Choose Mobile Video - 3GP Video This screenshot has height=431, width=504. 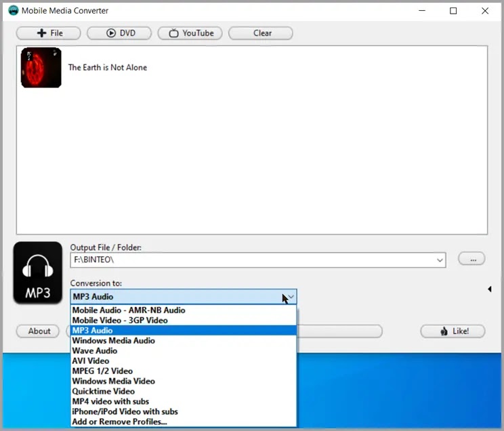pyautogui.click(x=184, y=321)
